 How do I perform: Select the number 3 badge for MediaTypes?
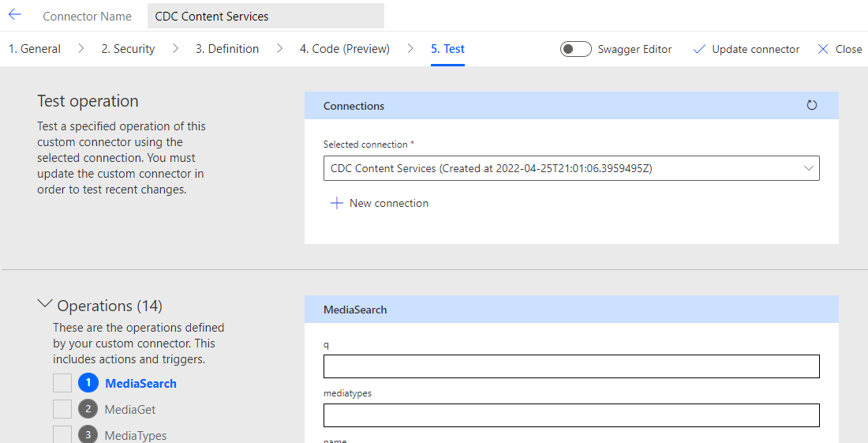click(x=88, y=434)
